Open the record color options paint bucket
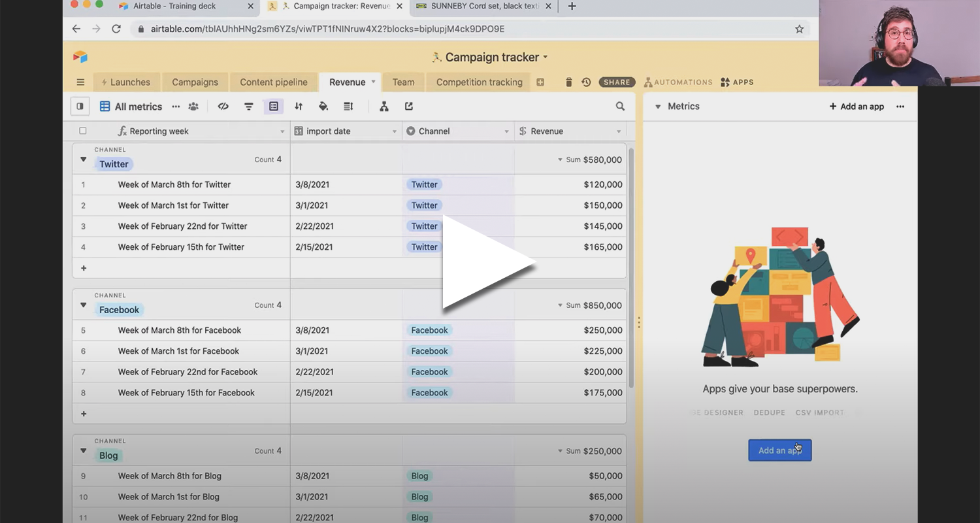Viewport: 980px width, 523px height. pyautogui.click(x=323, y=106)
